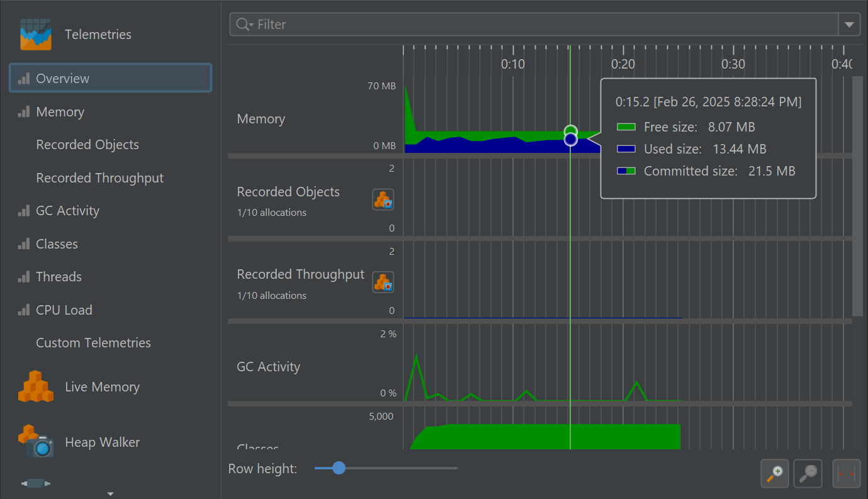Click the zoom out magnifier button
Screen dimensions: 868x499
click(808, 473)
